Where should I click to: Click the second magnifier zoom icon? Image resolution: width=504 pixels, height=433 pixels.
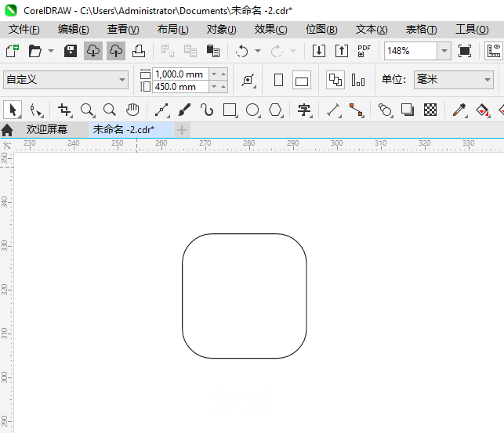(110, 110)
